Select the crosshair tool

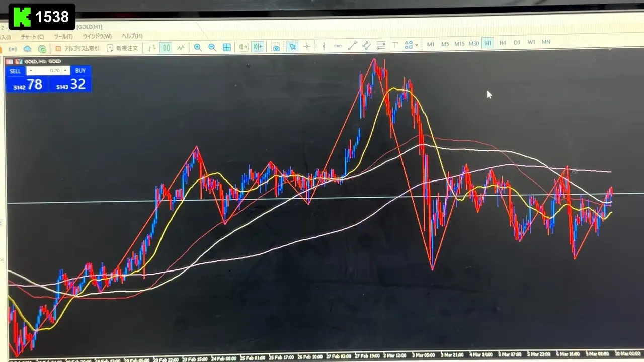pos(307,47)
